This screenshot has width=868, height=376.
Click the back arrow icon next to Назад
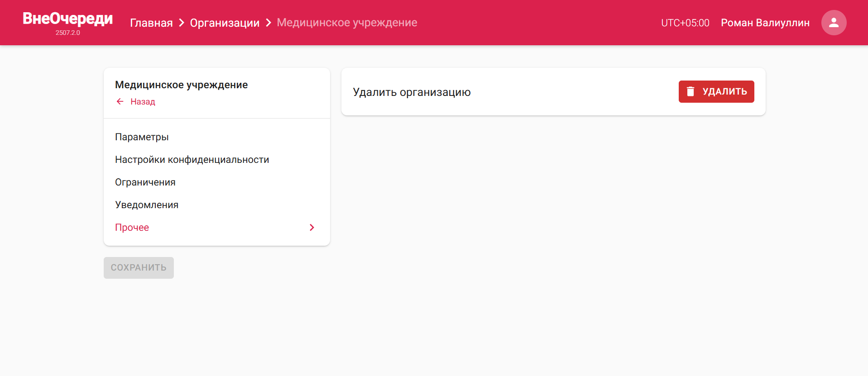point(120,101)
